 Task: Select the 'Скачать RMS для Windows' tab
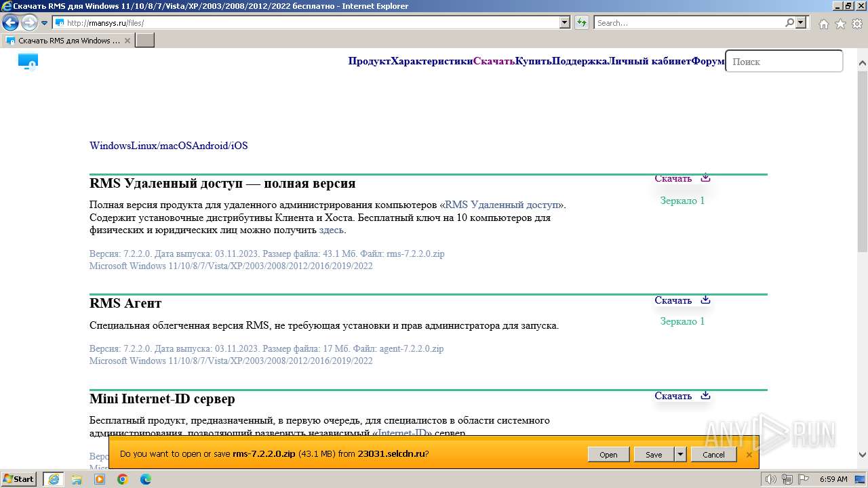(68, 40)
